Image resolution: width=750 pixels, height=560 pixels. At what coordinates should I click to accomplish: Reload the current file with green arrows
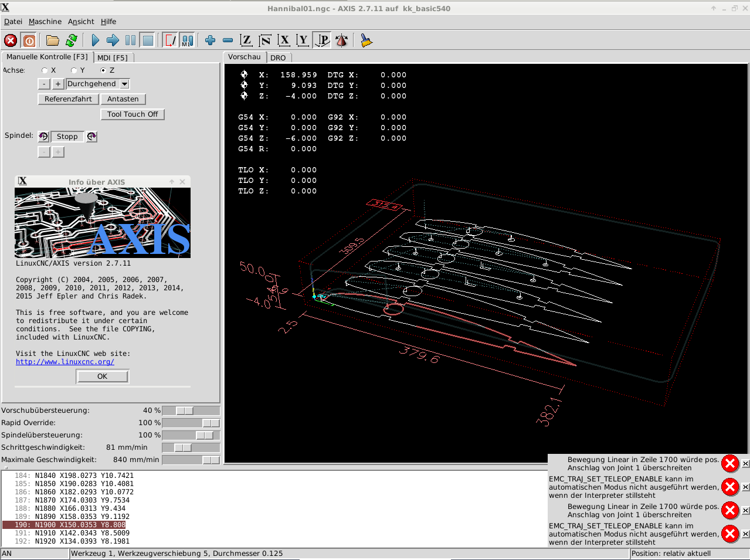tap(72, 40)
